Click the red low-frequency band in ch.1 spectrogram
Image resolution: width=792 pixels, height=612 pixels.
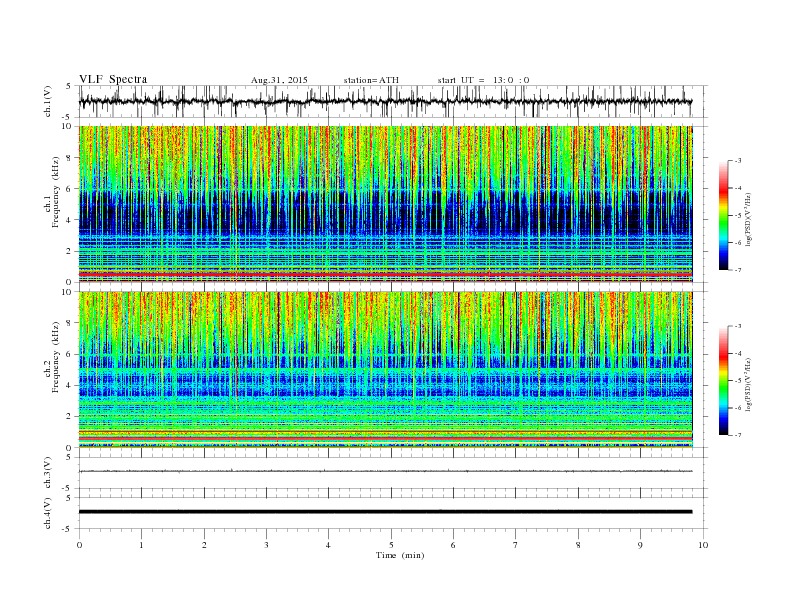click(385, 274)
